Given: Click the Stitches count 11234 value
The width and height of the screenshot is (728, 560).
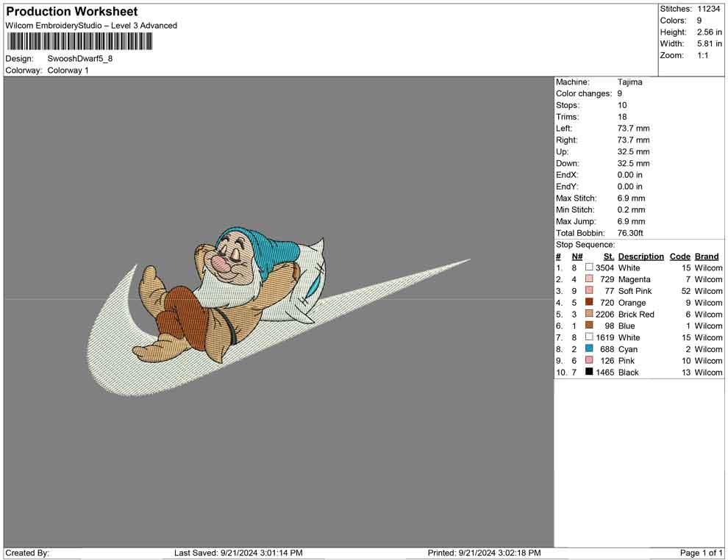Looking at the screenshot, I should (709, 9).
